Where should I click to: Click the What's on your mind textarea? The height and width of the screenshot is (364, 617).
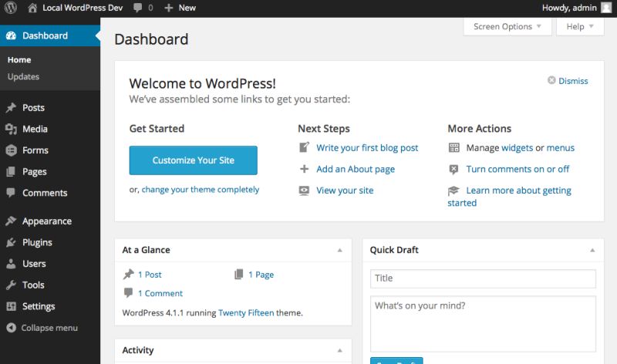483,324
